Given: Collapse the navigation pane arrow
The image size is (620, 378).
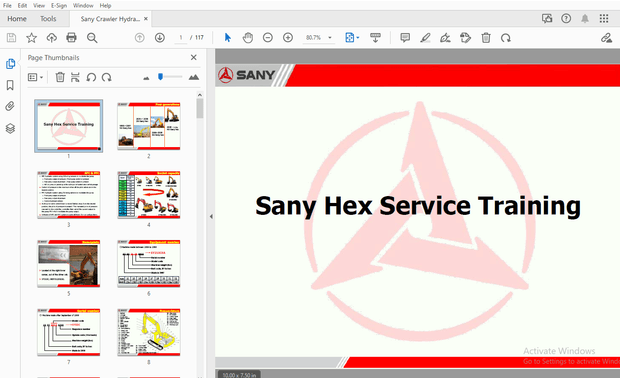Looking at the screenshot, I should point(211,216).
